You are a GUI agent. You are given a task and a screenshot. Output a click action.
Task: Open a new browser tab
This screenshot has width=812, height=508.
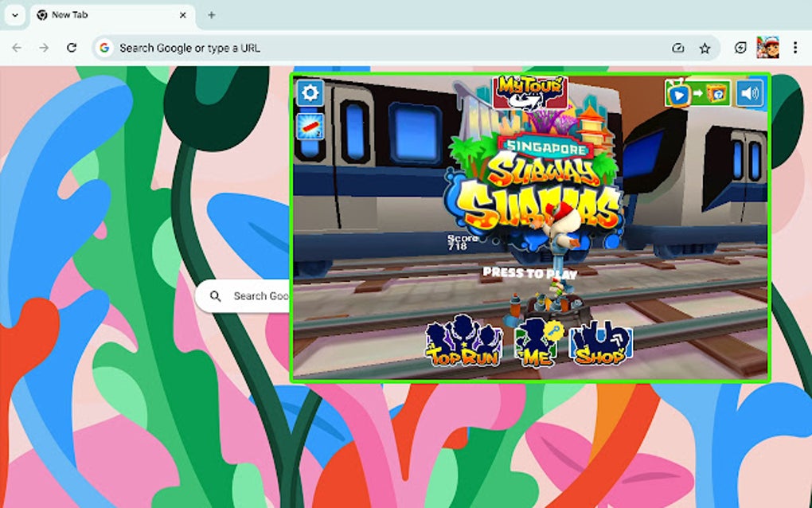211,15
